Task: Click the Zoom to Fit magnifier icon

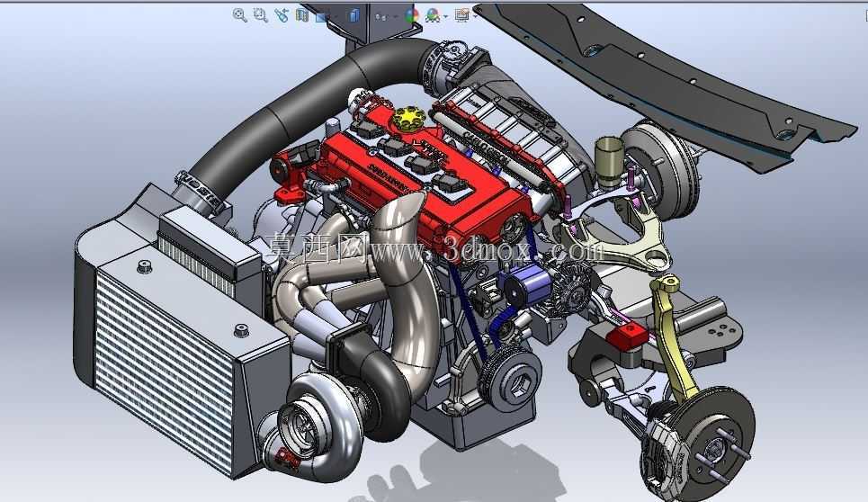Action: click(x=239, y=15)
